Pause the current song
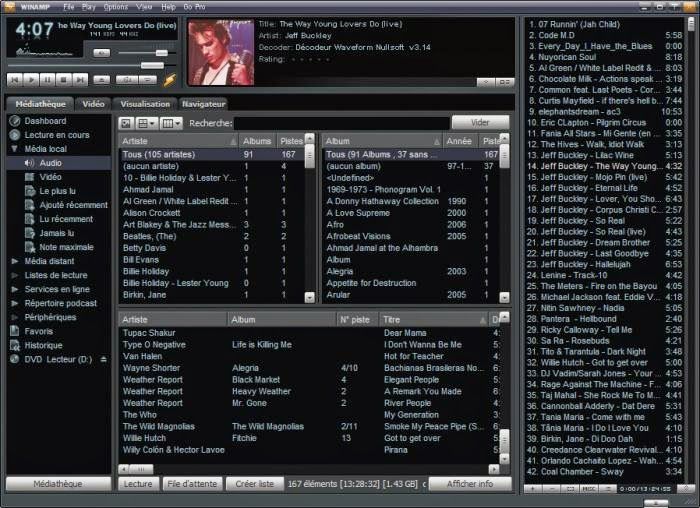This screenshot has width=700, height=508. [47, 80]
